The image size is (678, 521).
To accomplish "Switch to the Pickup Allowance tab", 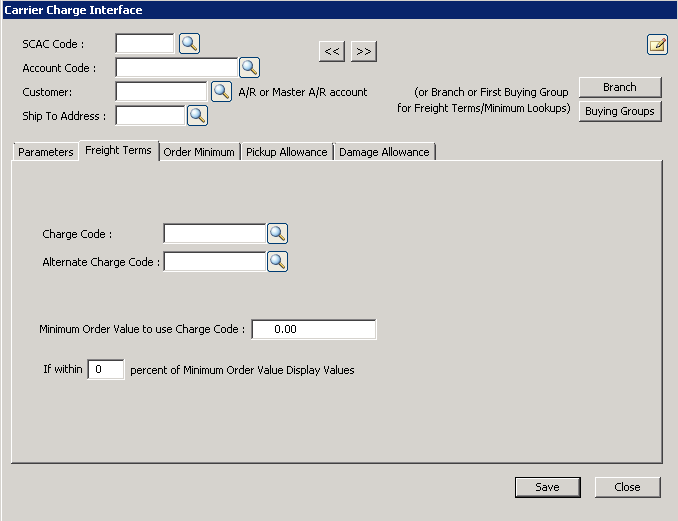I will (287, 152).
